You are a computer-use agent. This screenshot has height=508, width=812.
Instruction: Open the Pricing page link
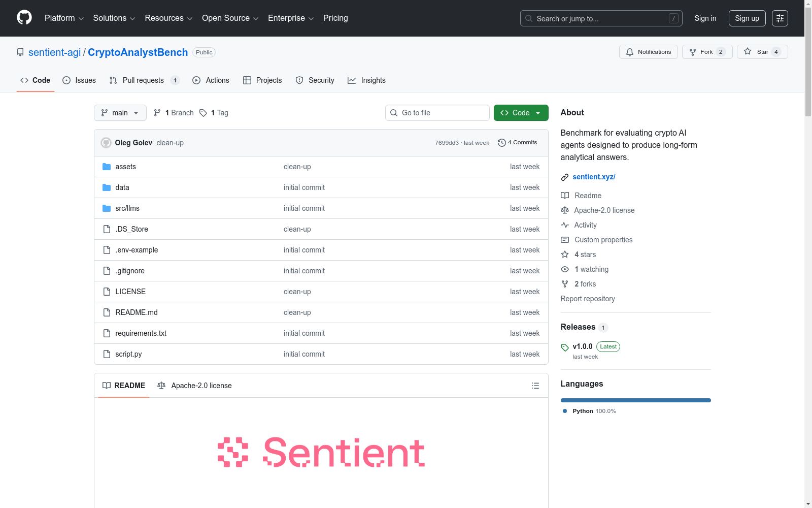(x=335, y=18)
